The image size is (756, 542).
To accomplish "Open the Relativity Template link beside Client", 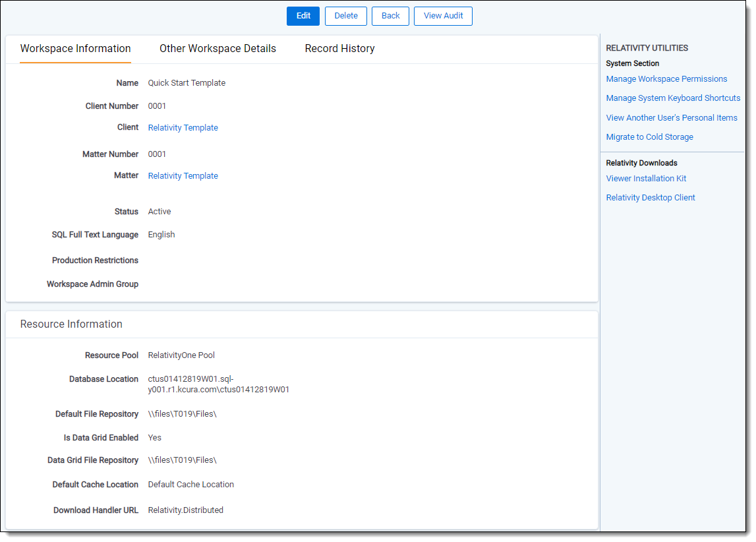I will click(x=183, y=128).
